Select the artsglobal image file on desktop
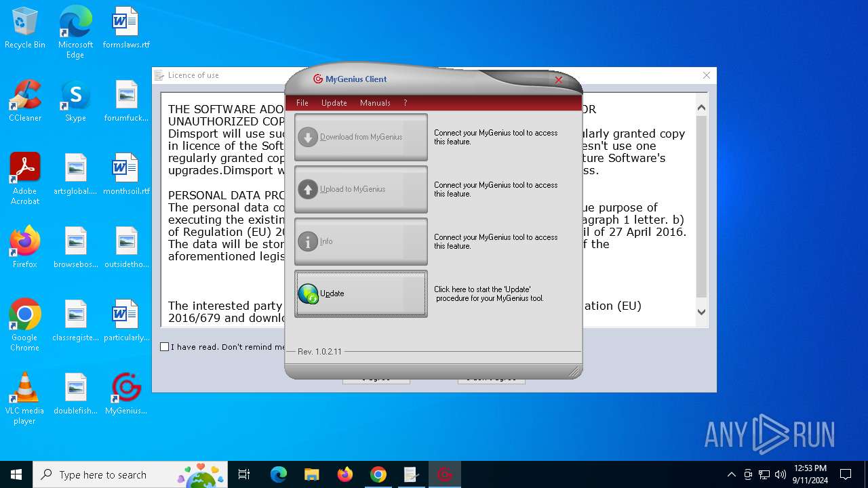Image resolution: width=868 pixels, height=488 pixels. pos(75,175)
